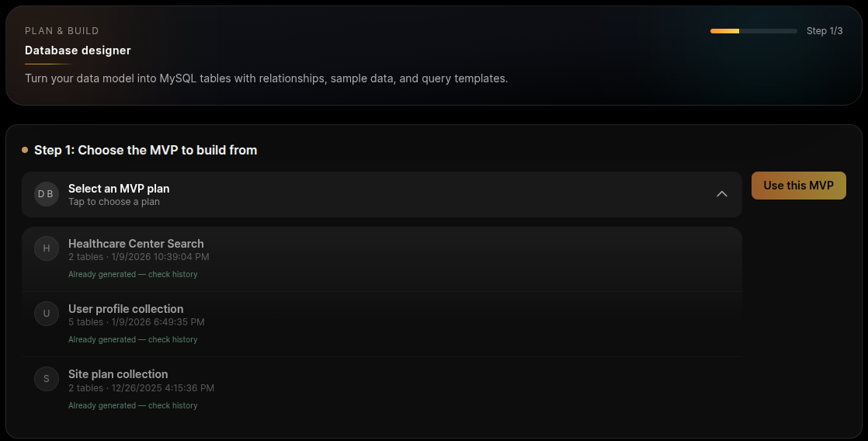Viewport: 868px width, 441px height.
Task: Click the H avatar for Healthcare Center Search
Action: [x=47, y=248]
